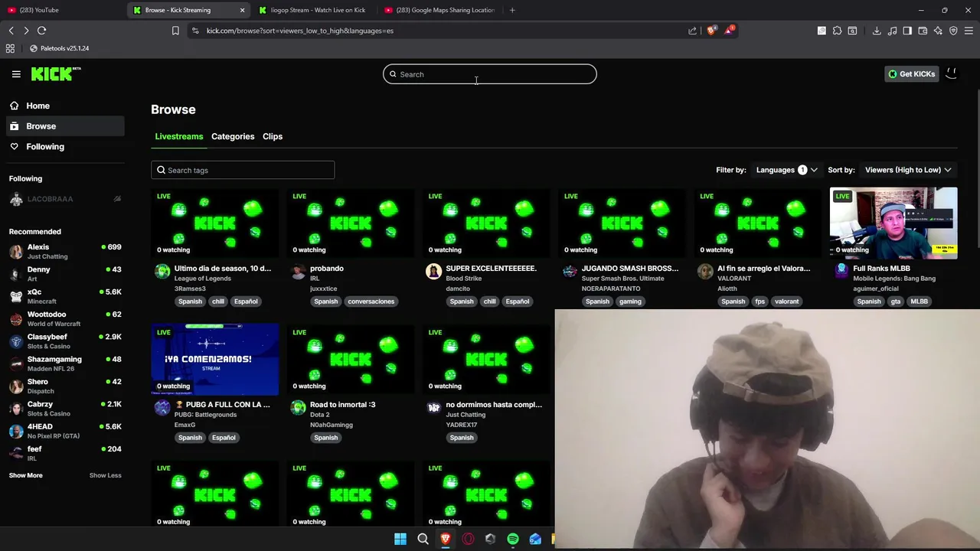Bookmark this page using the bookmark icon
980x551 pixels.
(175, 31)
